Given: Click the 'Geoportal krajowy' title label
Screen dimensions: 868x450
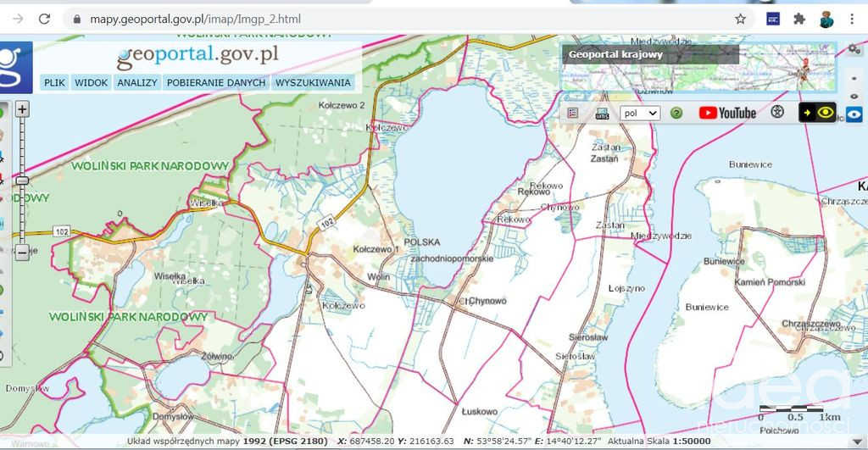Looking at the screenshot, I should pyautogui.click(x=615, y=54).
